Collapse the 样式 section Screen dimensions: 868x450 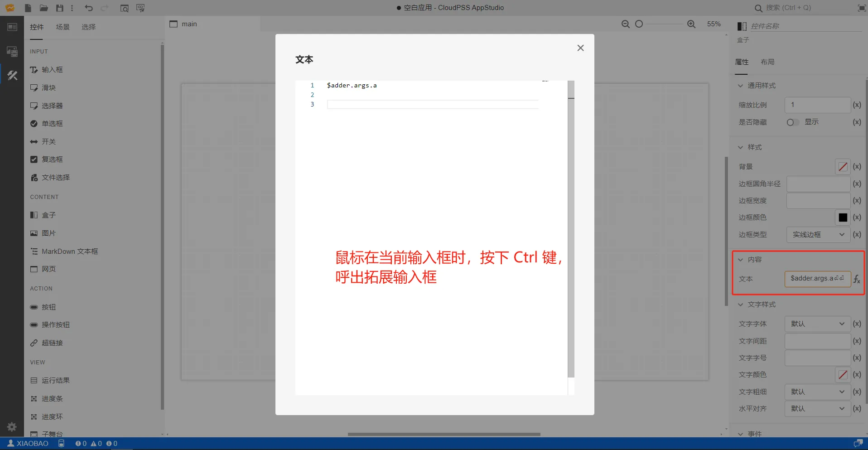[740, 147]
